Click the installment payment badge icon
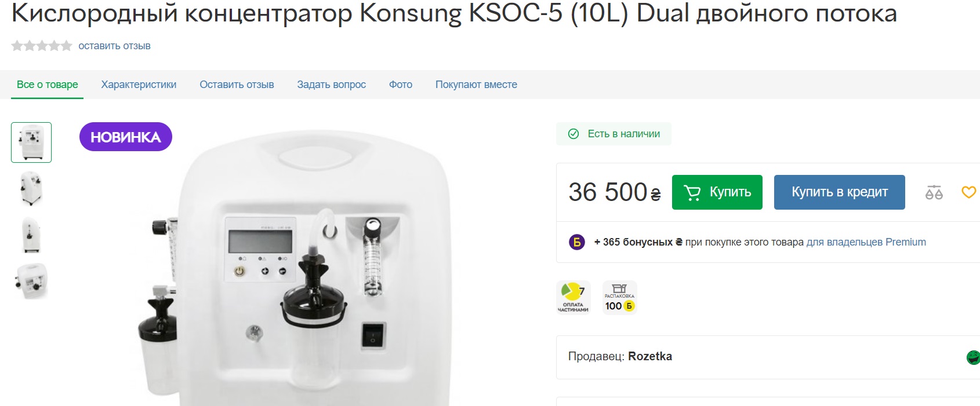Image resolution: width=980 pixels, height=406 pixels. pos(574,298)
